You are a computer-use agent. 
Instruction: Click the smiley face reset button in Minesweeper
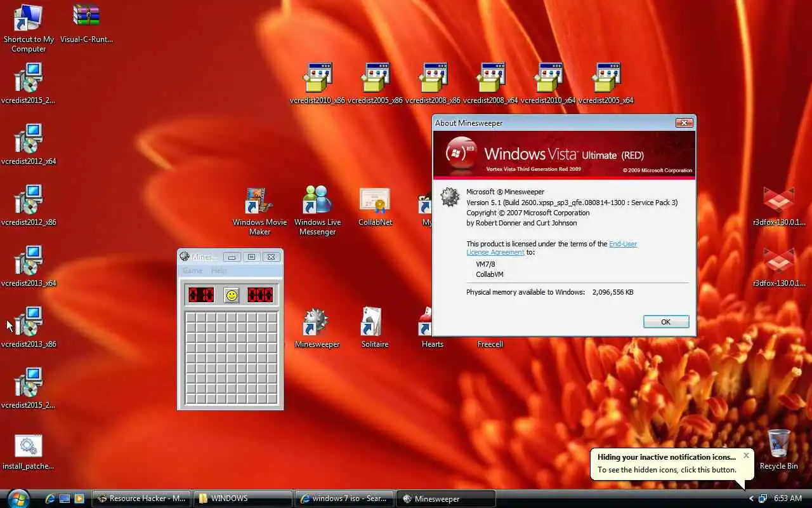coord(232,295)
